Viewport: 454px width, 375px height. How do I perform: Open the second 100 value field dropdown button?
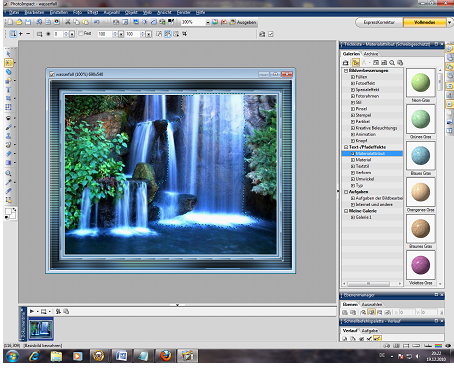pos(148,34)
